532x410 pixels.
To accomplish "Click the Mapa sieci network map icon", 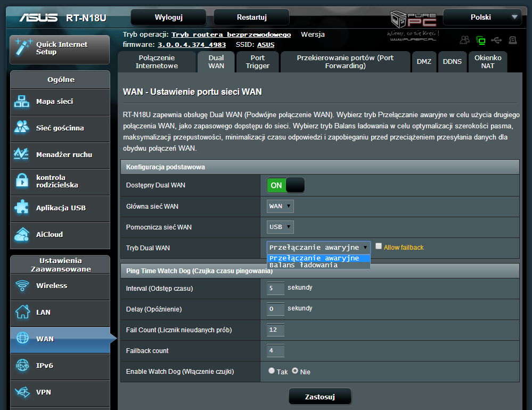I will [22, 101].
